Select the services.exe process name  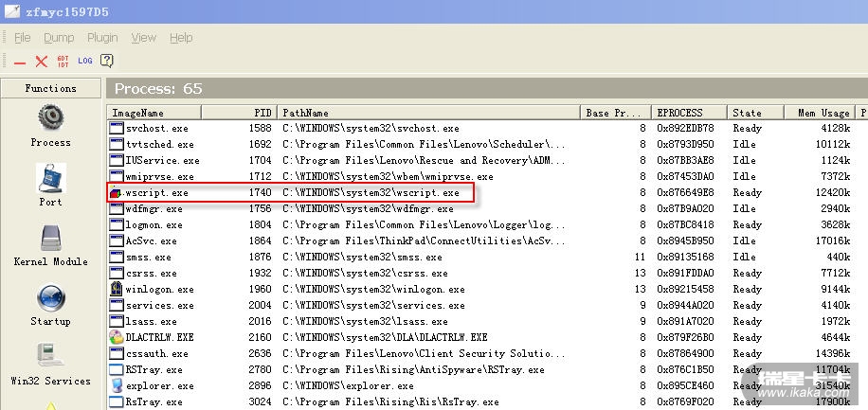click(159, 306)
